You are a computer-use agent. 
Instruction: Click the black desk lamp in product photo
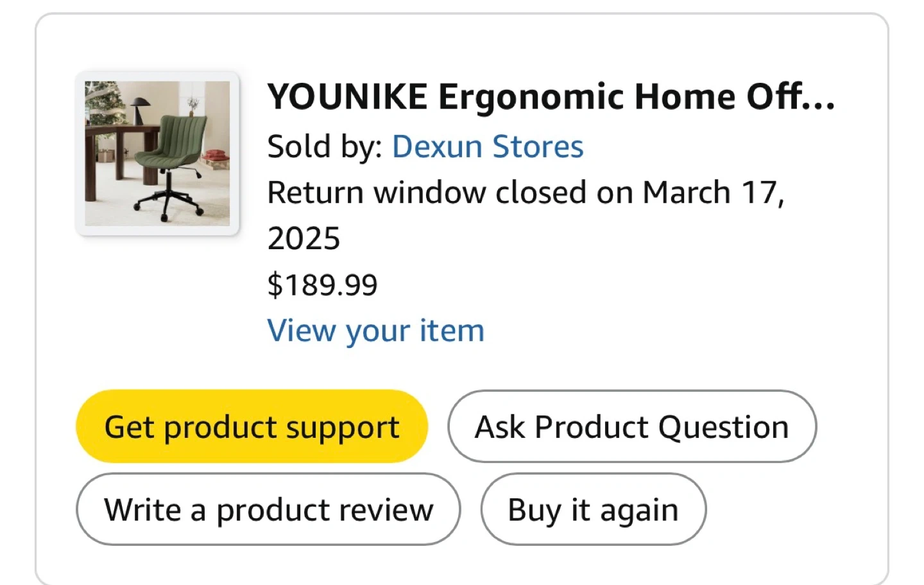tap(141, 106)
